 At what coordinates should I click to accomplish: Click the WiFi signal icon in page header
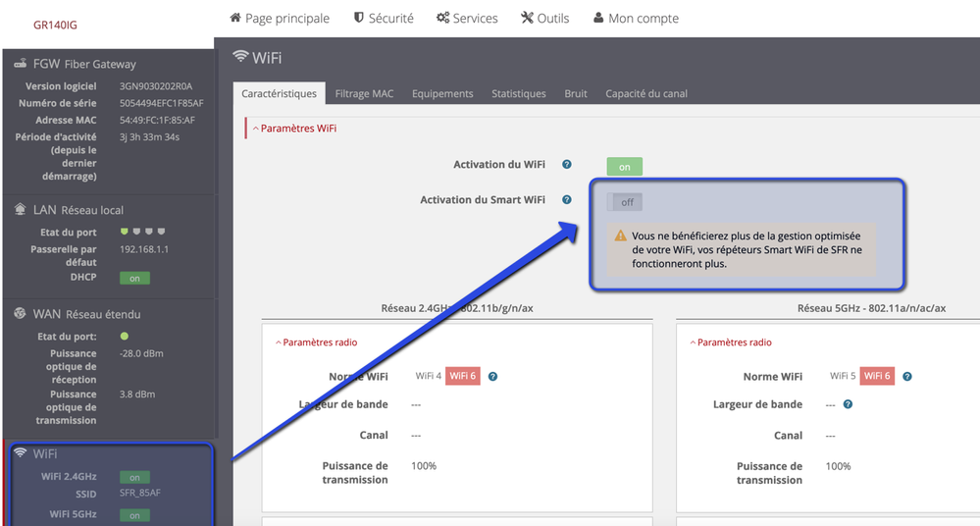(x=240, y=58)
